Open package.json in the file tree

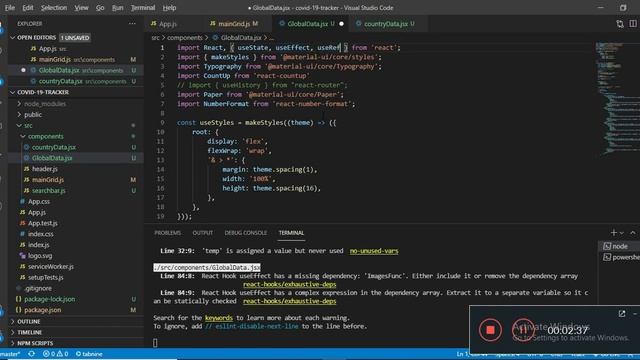click(x=42, y=310)
